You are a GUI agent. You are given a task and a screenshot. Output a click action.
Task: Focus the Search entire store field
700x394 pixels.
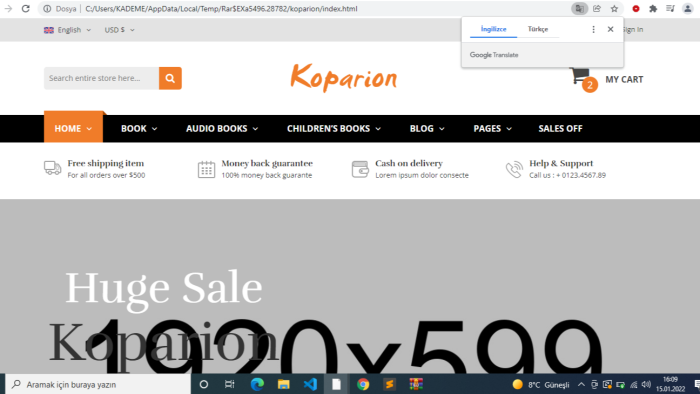click(101, 78)
